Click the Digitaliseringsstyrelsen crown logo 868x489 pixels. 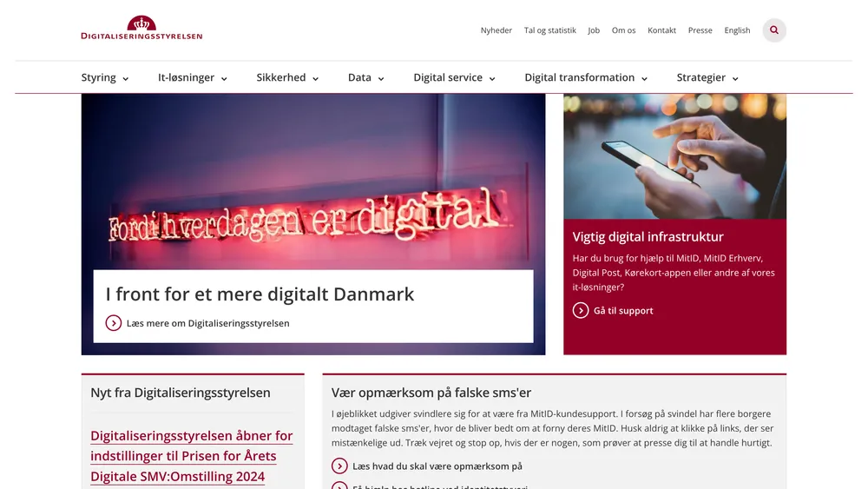141,28
